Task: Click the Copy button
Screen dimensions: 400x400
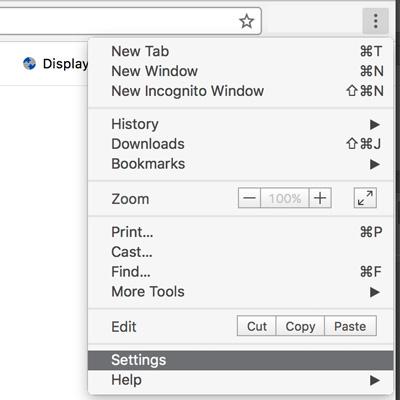Action: pyautogui.click(x=300, y=326)
